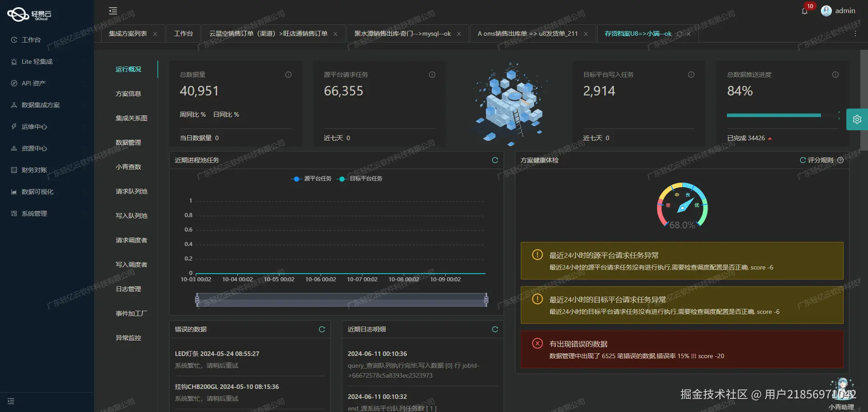Collapse the panel via the bottom-left chevron icon
Viewport: 868px width, 412px height.
click(11, 401)
